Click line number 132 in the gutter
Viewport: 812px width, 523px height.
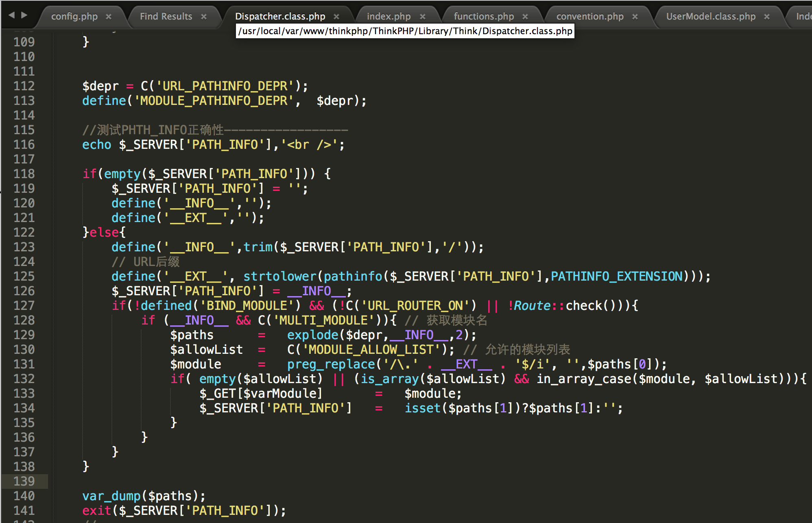pos(24,379)
